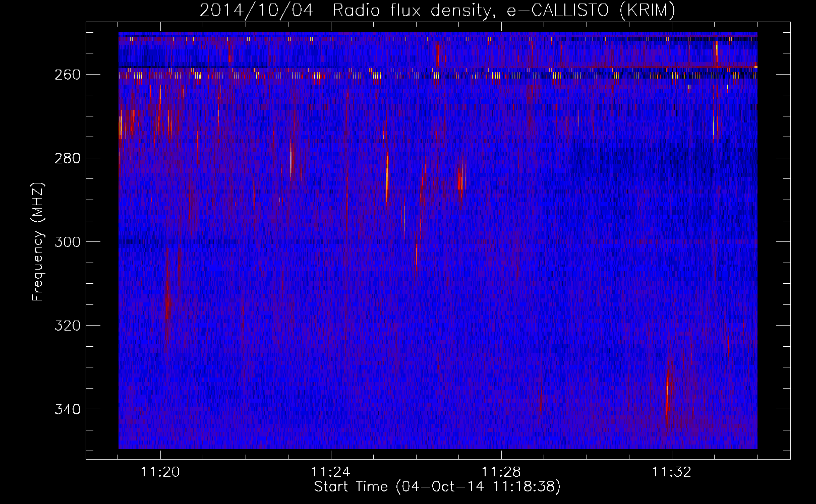Screen dimensions: 816x504
Task: Click the 320 frequency tick label
Action: [67, 326]
